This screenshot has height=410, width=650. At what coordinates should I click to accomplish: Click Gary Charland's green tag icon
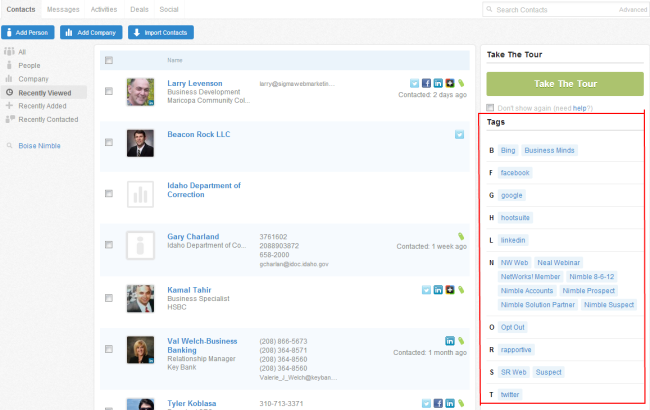coord(461,236)
